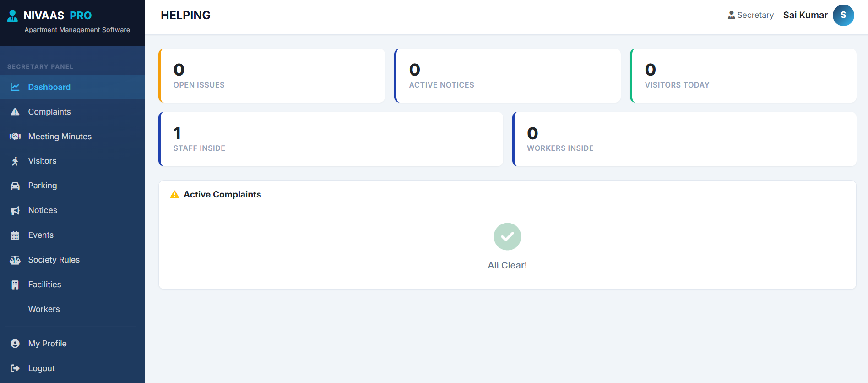Click the Secretary role label
This screenshot has height=383, width=868.
point(755,15)
